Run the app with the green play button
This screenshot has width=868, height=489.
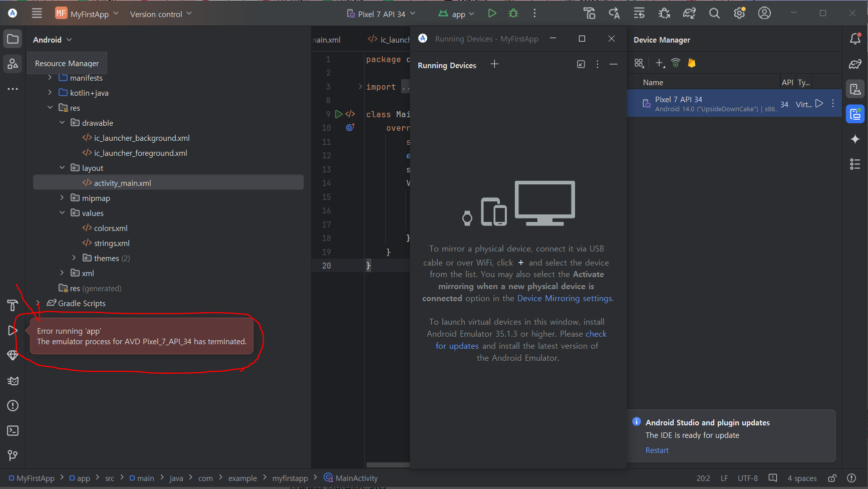coord(492,14)
